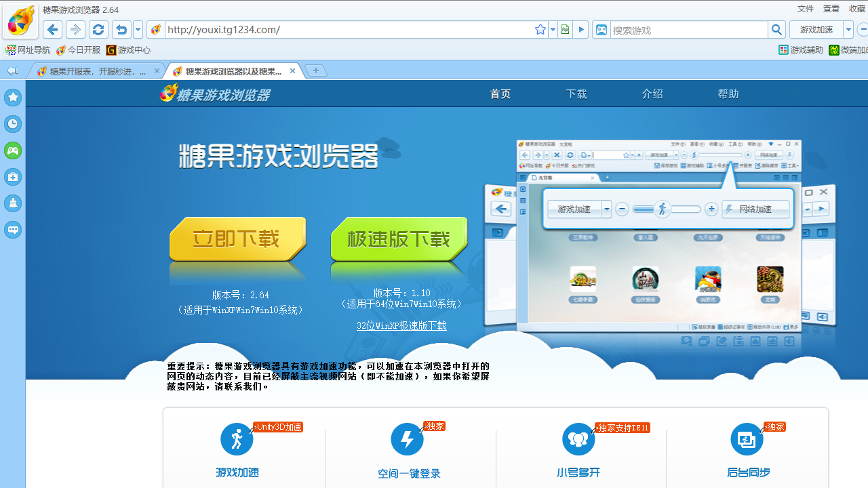Click the cleanup broom sidebar icon
This screenshot has width=868, height=488.
click(13, 203)
